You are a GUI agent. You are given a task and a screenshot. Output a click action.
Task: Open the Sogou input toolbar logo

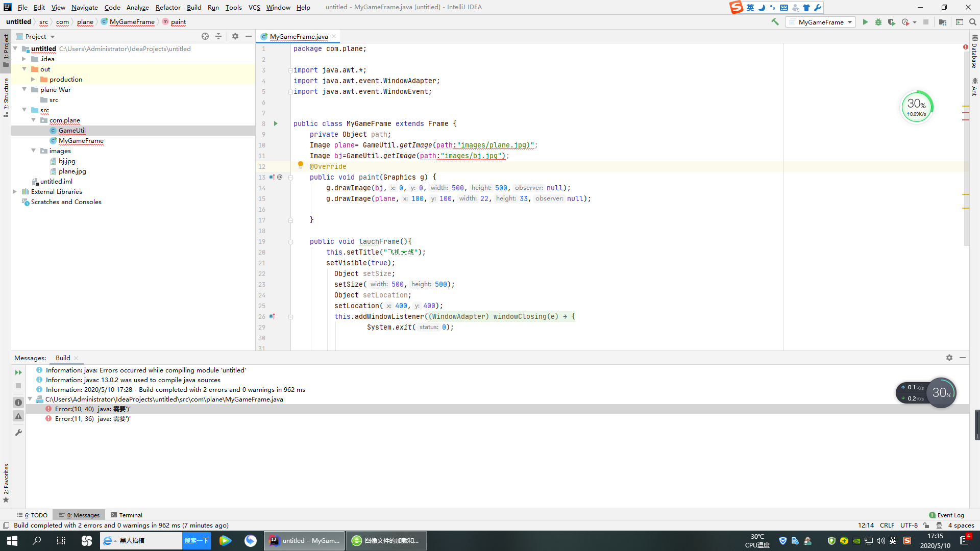click(x=736, y=7)
